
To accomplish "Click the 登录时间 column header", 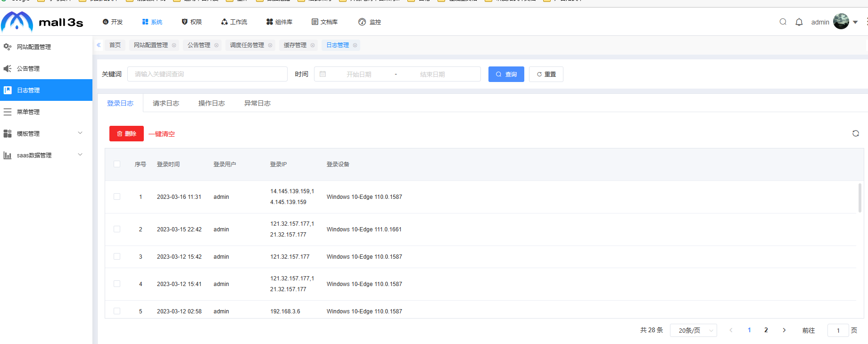I will pyautogui.click(x=168, y=164).
